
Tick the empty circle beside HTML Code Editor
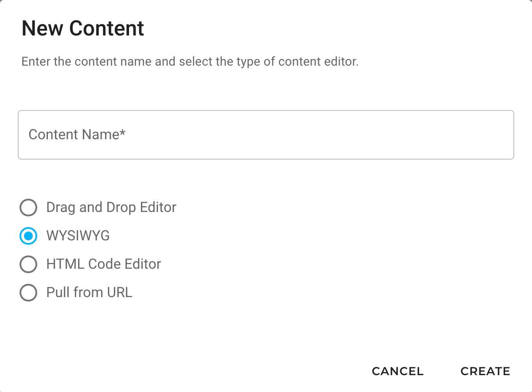[28, 264]
